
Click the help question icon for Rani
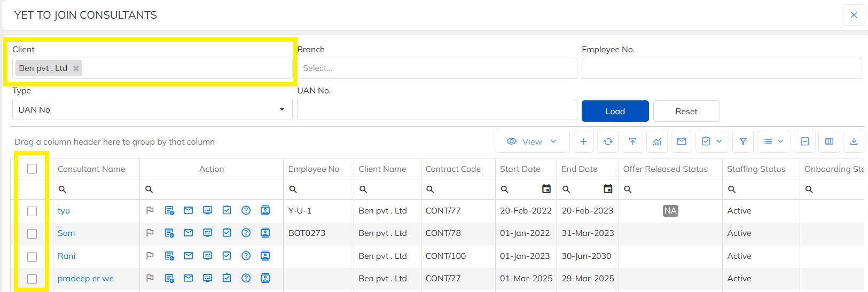point(246,256)
